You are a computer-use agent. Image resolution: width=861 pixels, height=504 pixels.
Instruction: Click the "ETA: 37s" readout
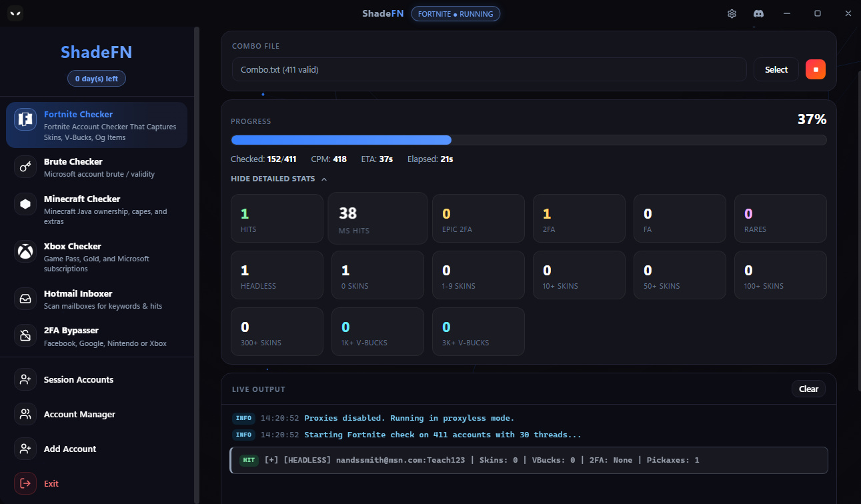[377, 159]
